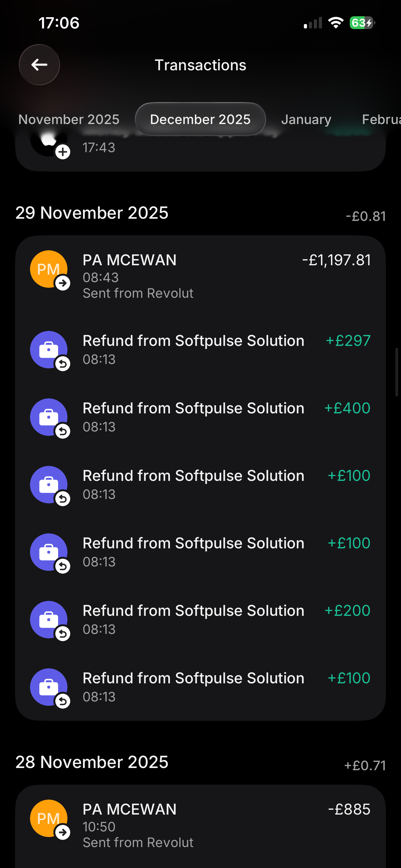Tap the back arrow button
This screenshot has height=868, width=401.
[39, 65]
